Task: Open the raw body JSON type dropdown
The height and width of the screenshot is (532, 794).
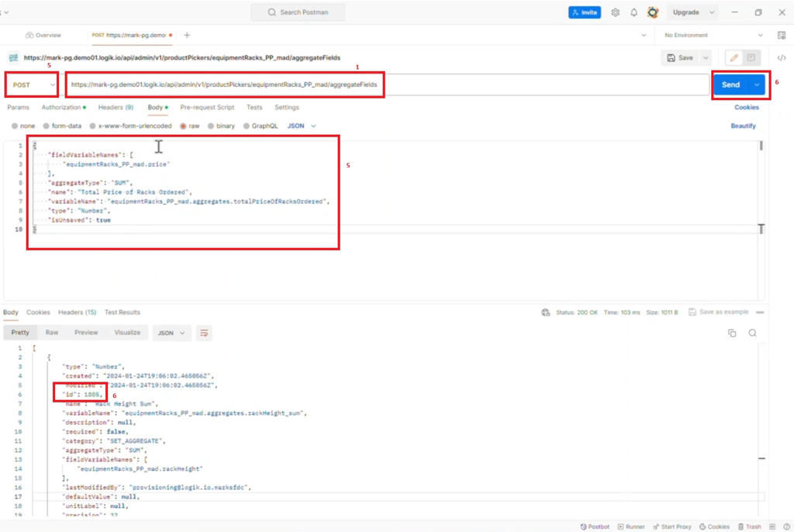Action: click(x=302, y=126)
